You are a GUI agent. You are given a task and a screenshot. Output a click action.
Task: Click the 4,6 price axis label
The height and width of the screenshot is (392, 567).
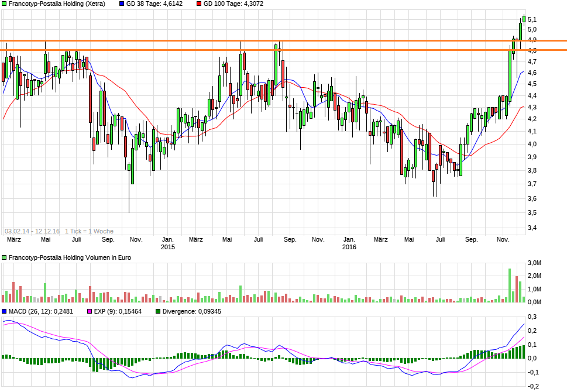pyautogui.click(x=532, y=73)
